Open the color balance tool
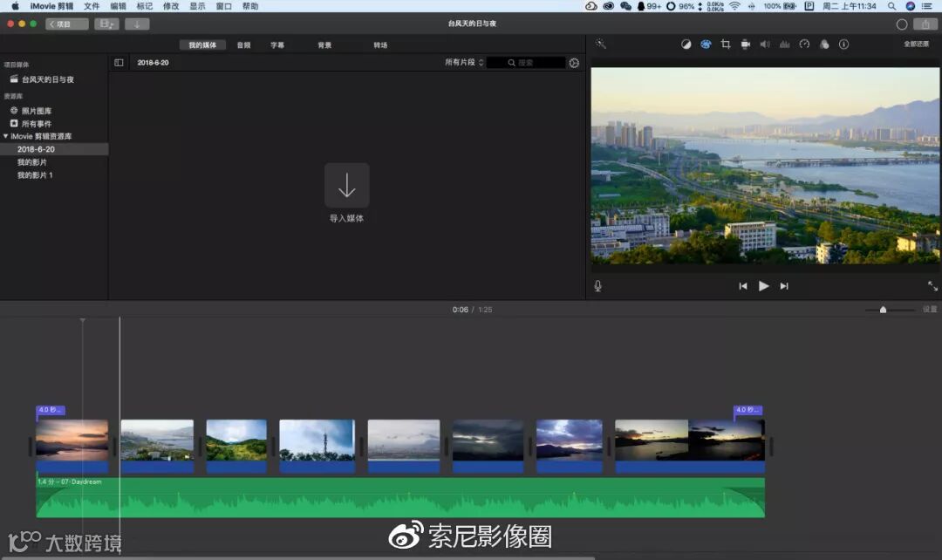This screenshot has height=560, width=942. pos(686,44)
